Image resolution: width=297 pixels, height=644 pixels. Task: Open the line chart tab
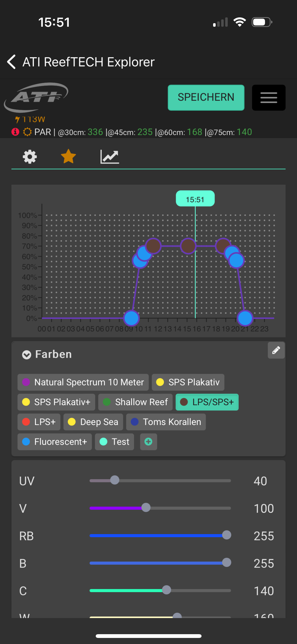[x=110, y=157]
